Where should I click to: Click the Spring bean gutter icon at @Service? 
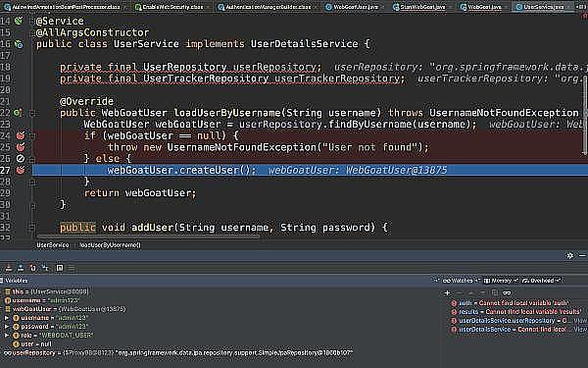click(18, 21)
